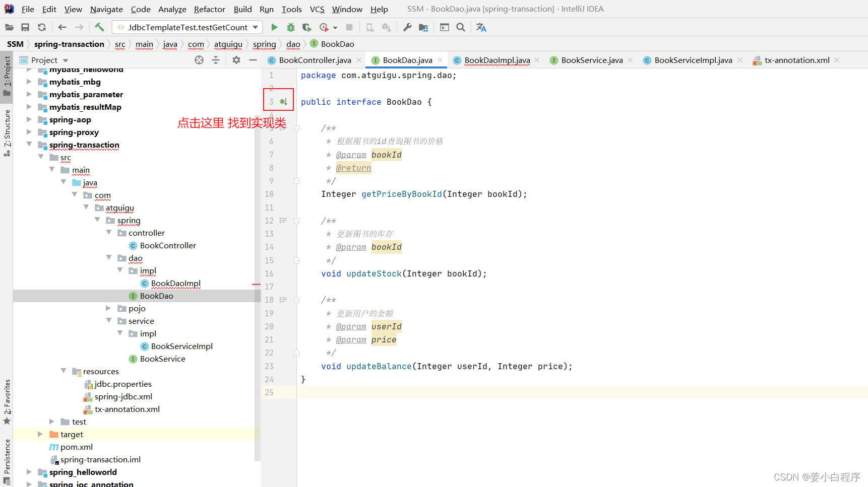Fold the Javadoc comment at line 12
The width and height of the screenshot is (868, 487).
click(x=296, y=221)
